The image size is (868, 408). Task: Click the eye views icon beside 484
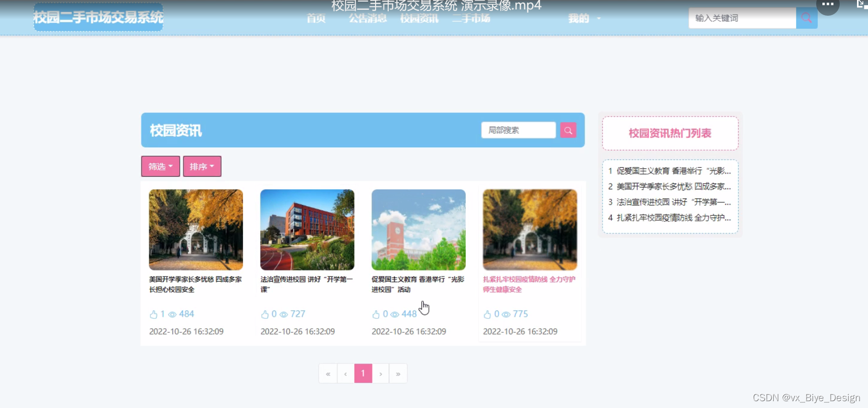pyautogui.click(x=172, y=315)
